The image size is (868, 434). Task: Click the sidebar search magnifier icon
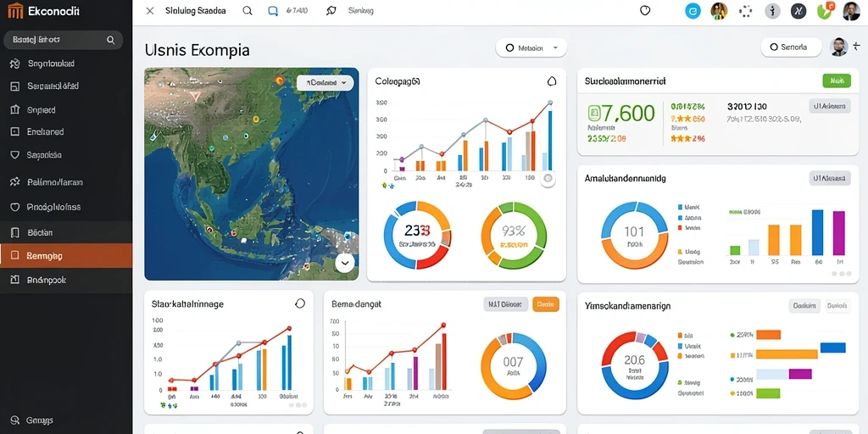coord(111,40)
